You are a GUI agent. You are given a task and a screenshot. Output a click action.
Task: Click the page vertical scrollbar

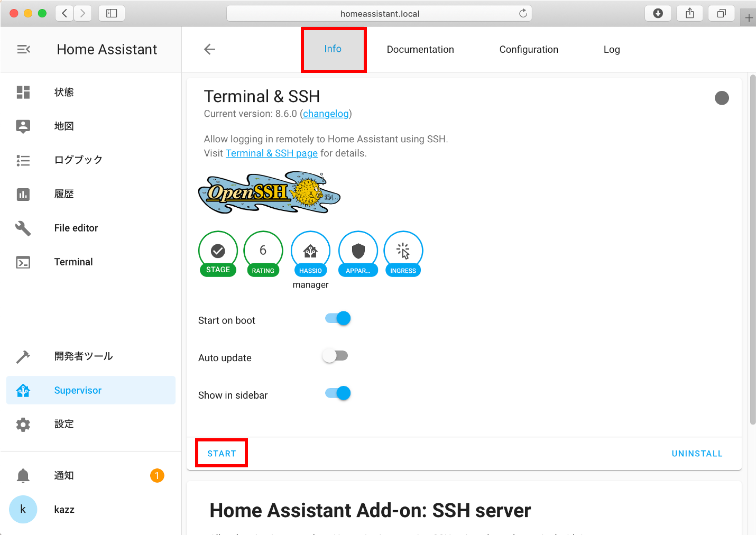(753, 250)
